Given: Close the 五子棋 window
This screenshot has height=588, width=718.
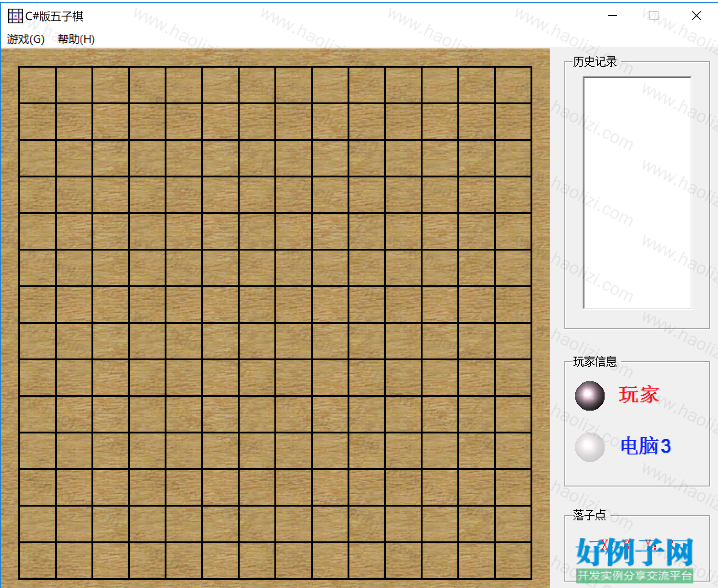Looking at the screenshot, I should pos(696,16).
